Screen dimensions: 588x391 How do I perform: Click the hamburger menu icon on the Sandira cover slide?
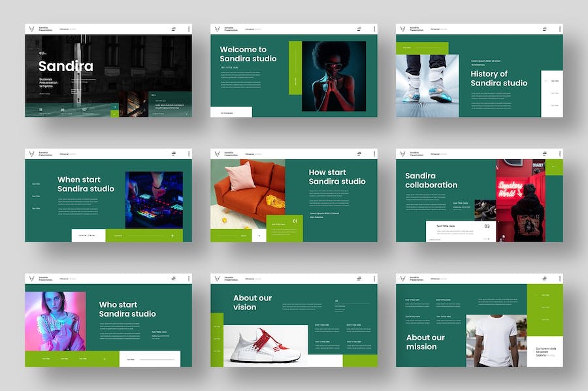(173, 29)
